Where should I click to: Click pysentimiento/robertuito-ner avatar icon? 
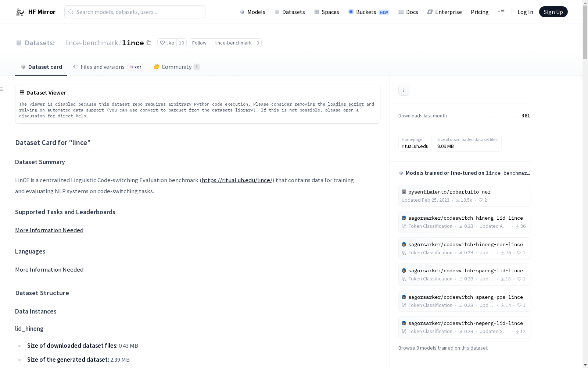[x=404, y=192]
